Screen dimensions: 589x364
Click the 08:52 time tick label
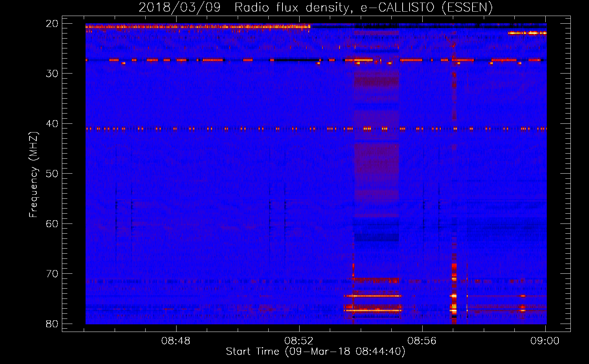pyautogui.click(x=299, y=341)
